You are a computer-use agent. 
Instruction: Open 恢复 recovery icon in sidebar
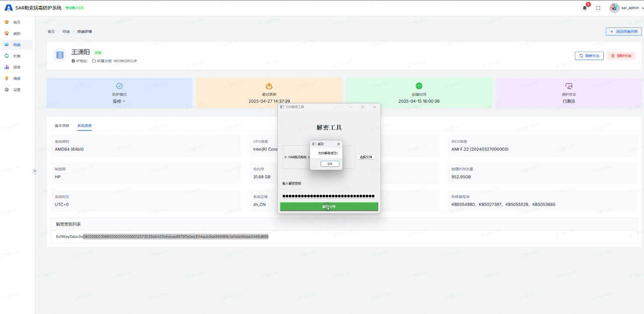(x=7, y=56)
